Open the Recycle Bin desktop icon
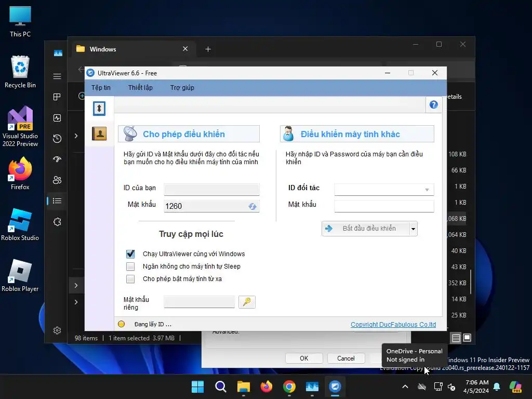The width and height of the screenshot is (532, 399). click(20, 72)
